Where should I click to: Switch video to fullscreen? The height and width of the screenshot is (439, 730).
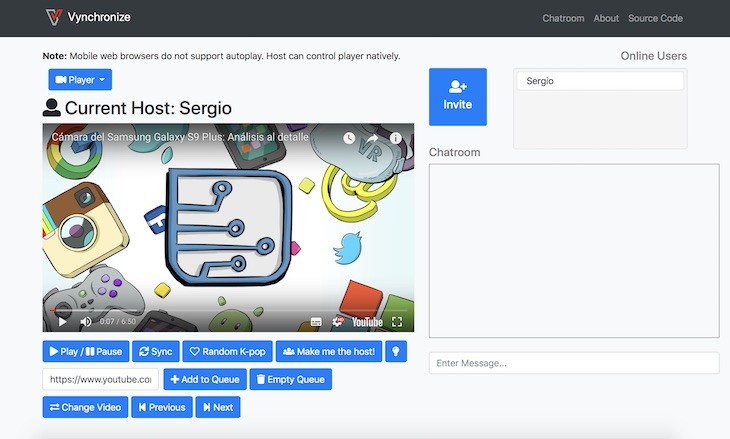click(397, 322)
